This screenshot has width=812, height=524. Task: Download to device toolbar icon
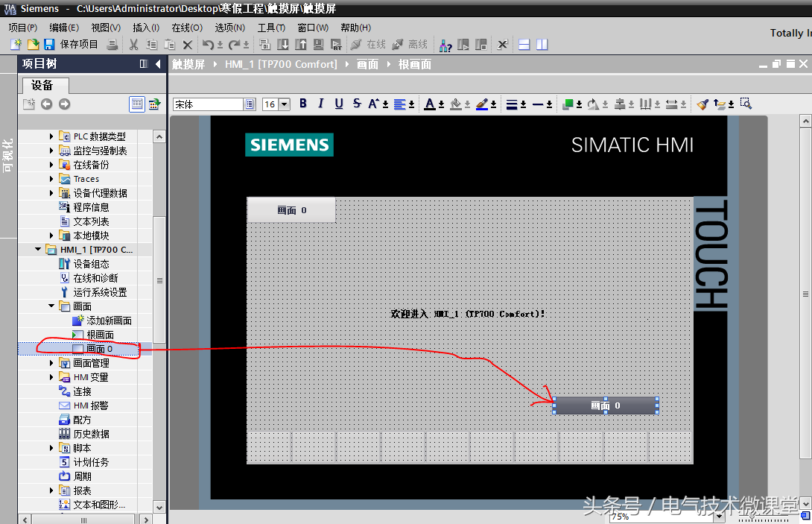point(283,45)
